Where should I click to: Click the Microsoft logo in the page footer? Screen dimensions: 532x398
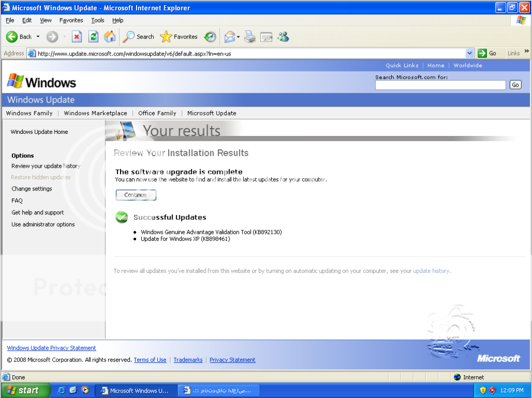coord(498,359)
